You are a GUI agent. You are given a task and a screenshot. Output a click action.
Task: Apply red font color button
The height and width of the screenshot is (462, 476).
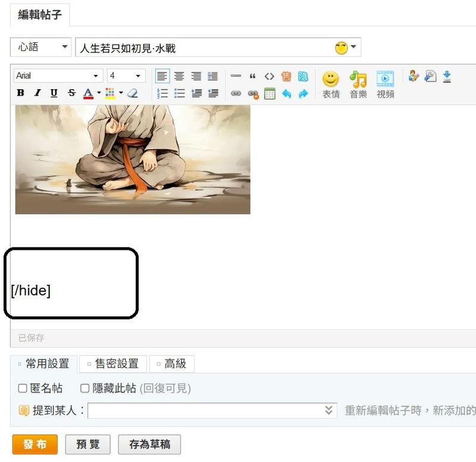click(x=88, y=93)
